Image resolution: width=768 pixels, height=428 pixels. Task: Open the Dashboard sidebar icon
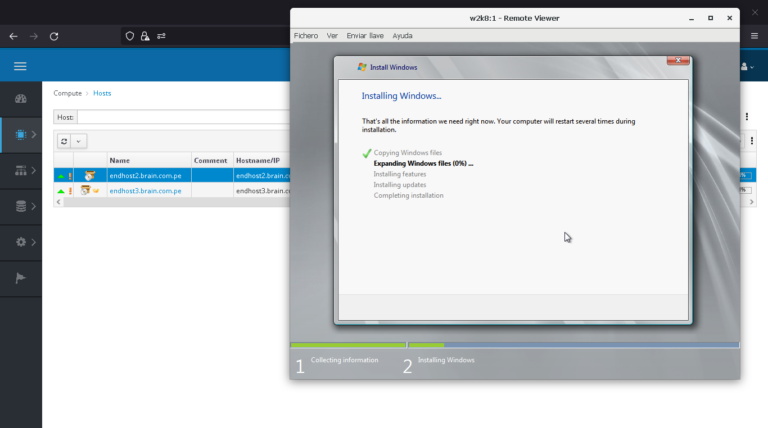(x=20, y=98)
